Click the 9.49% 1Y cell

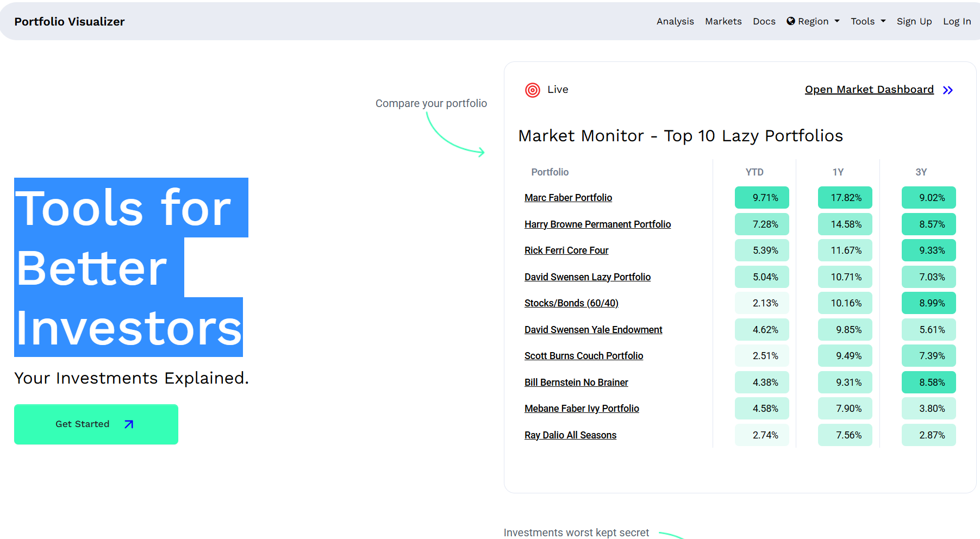coord(845,356)
